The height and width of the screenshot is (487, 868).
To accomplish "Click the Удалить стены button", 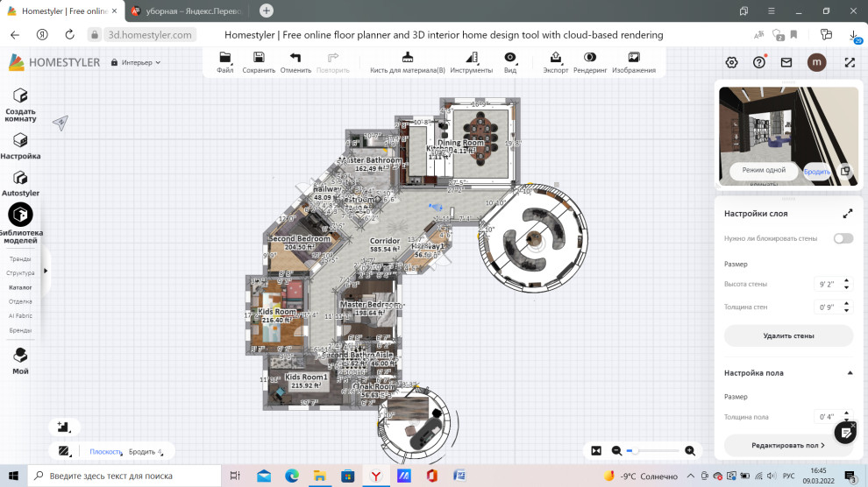I will [x=787, y=335].
